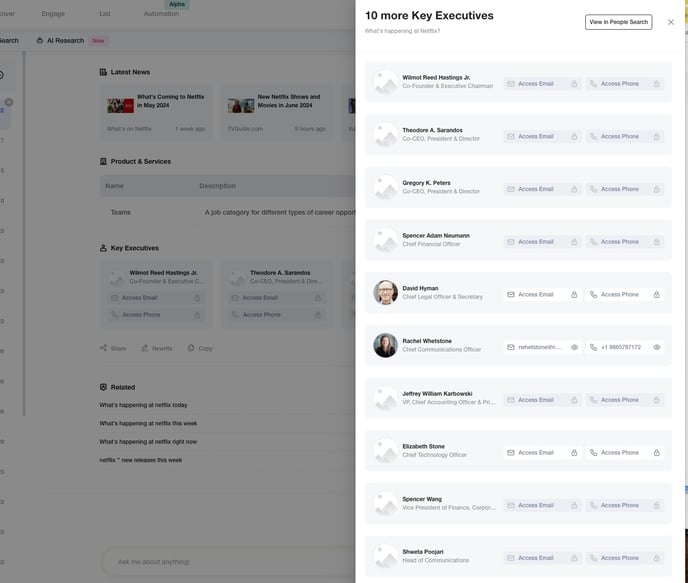Open the Engage tab
This screenshot has width=688, height=583.
[x=53, y=14]
